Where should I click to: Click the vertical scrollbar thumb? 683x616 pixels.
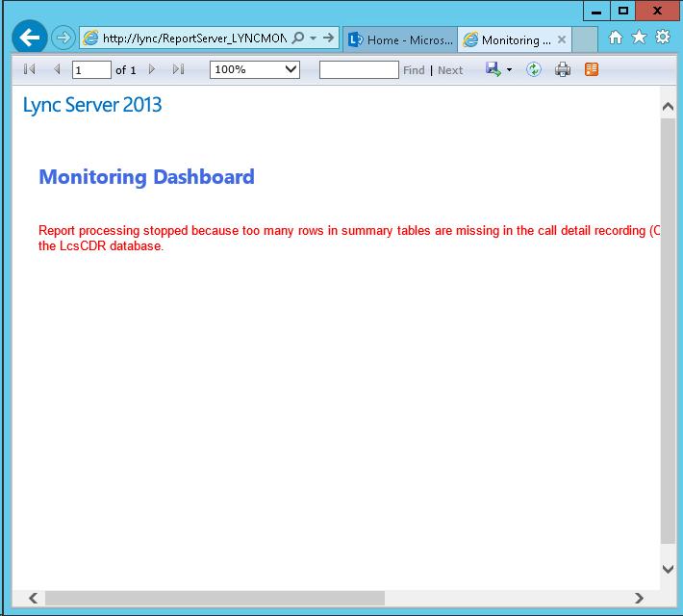click(x=668, y=330)
